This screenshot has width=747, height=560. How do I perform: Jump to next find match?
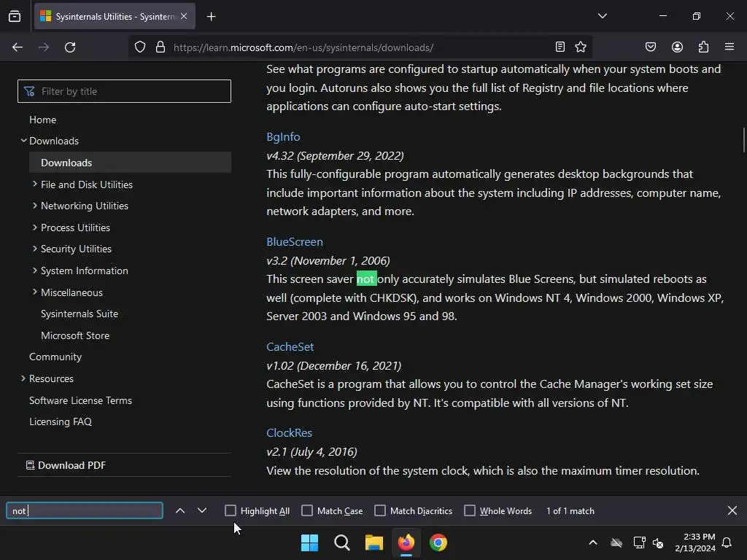coord(202,510)
